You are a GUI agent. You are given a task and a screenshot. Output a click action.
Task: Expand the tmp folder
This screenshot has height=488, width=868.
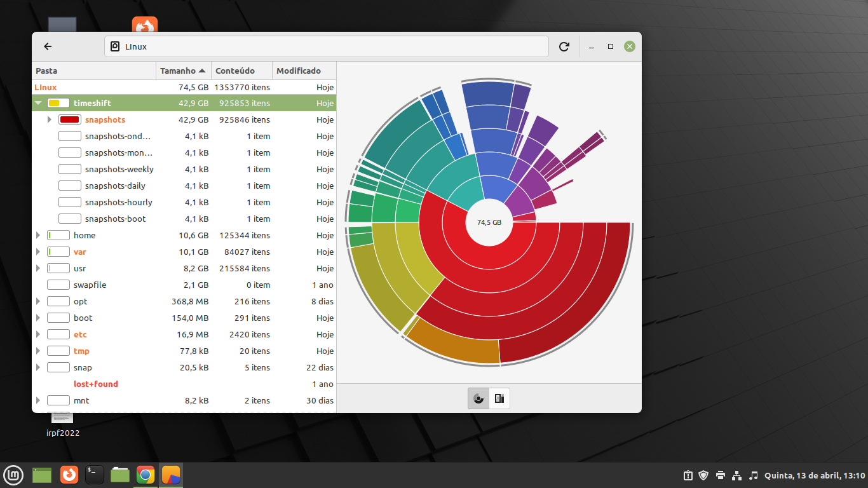(x=38, y=351)
